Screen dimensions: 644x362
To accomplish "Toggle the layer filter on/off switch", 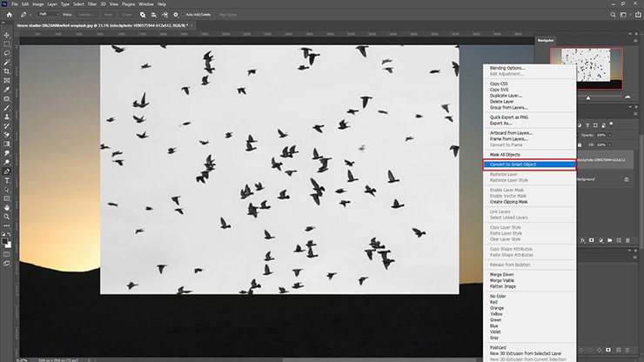I will [611, 124].
